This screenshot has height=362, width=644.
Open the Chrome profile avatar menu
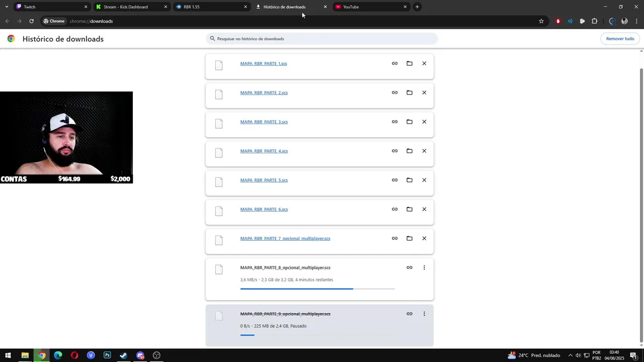[x=624, y=21]
